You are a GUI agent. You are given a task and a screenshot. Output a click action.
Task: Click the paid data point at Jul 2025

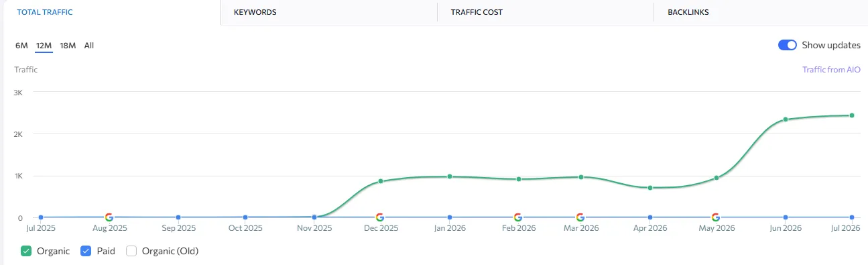(x=41, y=217)
